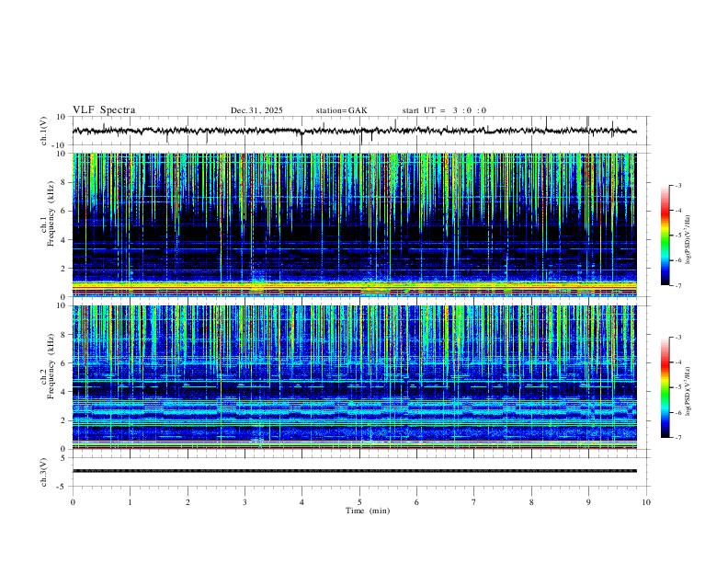Click the "-6" label on lower color bar
The height and width of the screenshot is (563, 728).
pos(678,412)
